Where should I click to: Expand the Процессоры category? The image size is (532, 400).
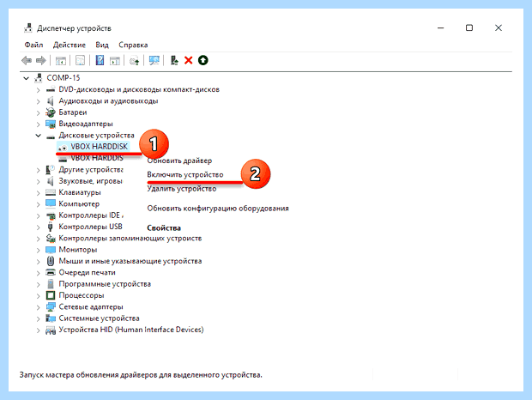coord(39,296)
